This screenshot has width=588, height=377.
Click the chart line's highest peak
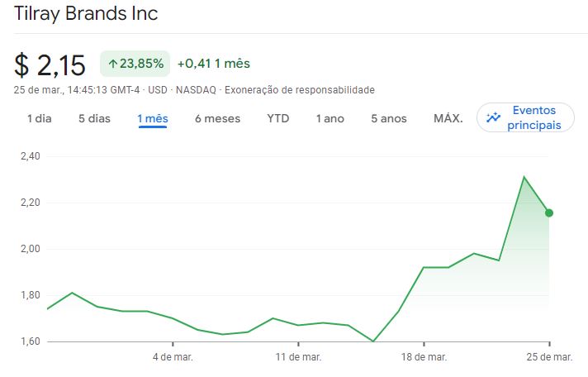pos(524,176)
